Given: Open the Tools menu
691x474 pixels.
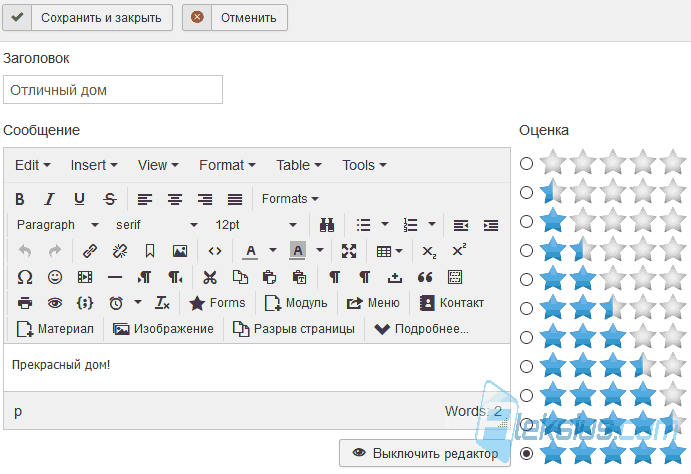Looking at the screenshot, I should [364, 165].
